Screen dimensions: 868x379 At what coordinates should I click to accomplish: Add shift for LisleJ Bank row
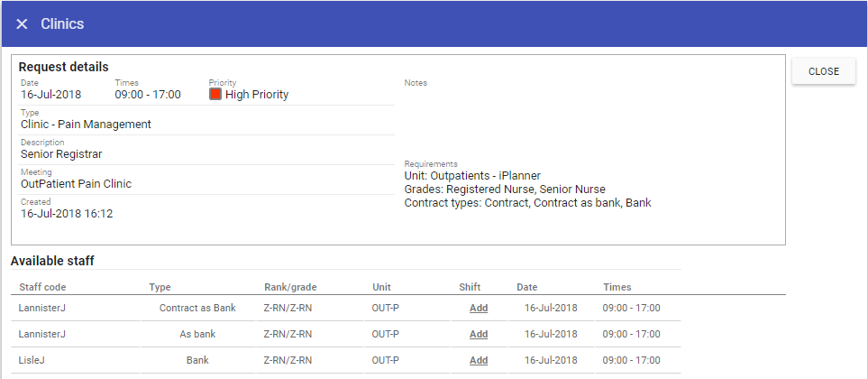(479, 360)
